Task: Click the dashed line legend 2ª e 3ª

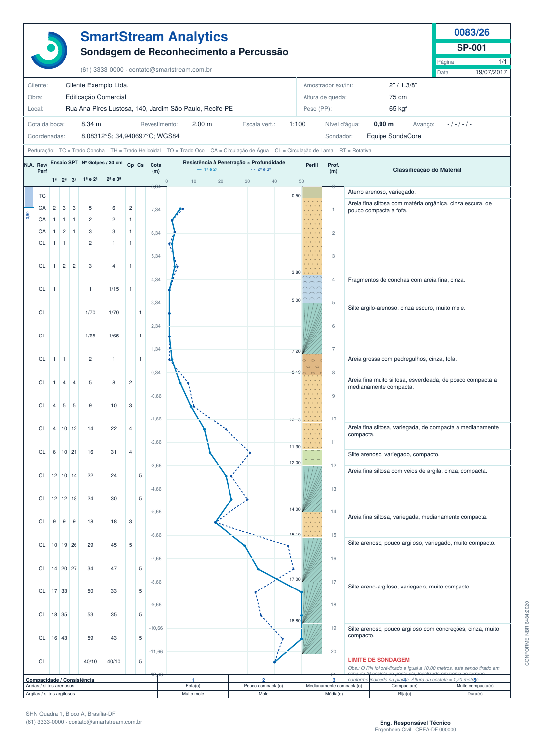Action: coord(261,169)
